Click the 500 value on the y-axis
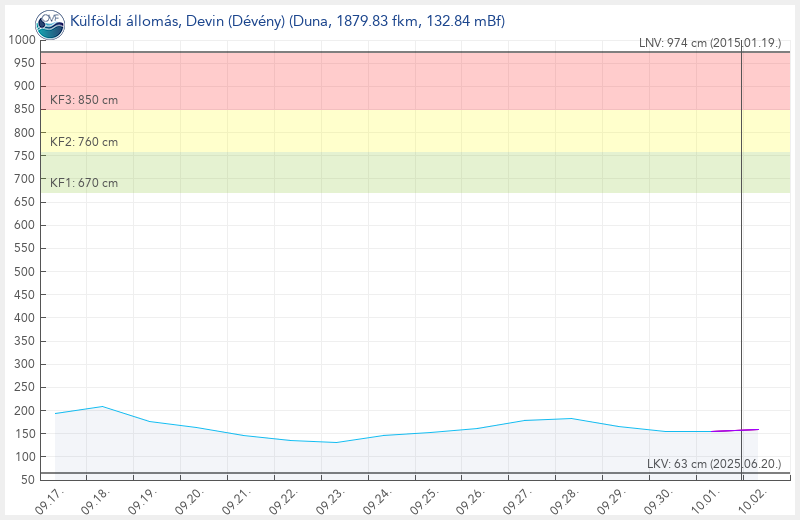This screenshot has width=800, height=520. point(25,271)
